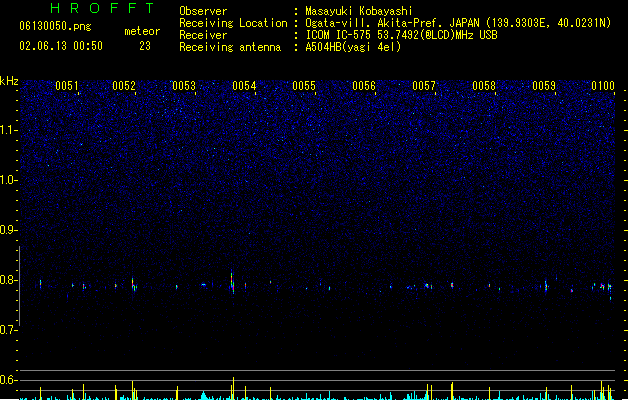Viewport: 629px width, 400px height.
Task: Click the observer name Masayuki Kobayashi
Action: (359, 11)
